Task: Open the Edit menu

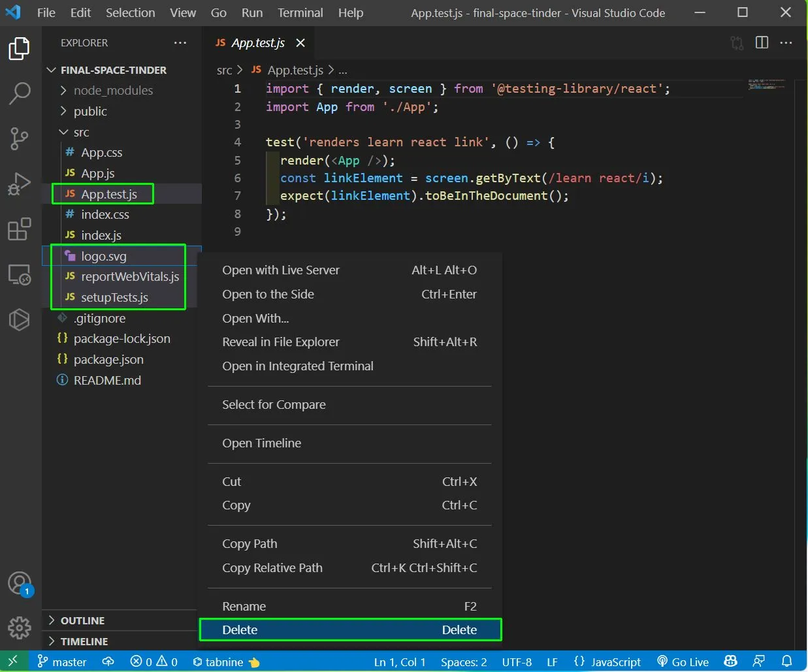Action: pos(80,12)
